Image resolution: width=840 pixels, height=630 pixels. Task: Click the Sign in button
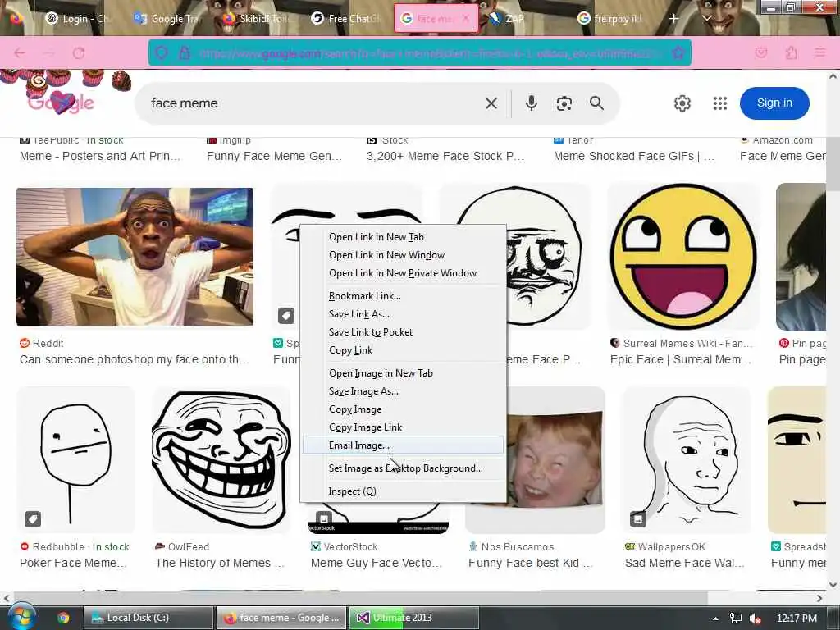tap(774, 103)
